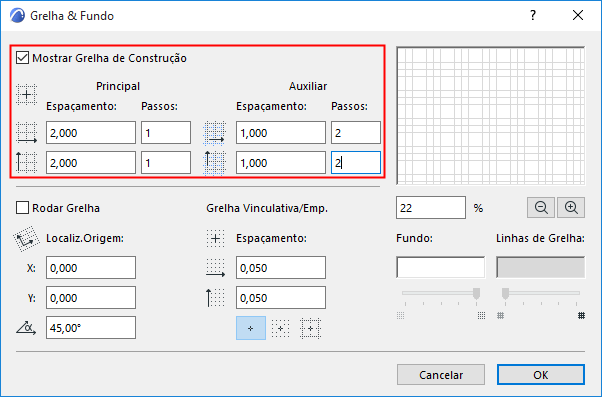Select the rightmost snap grid mode button
The height and width of the screenshot is (397, 602).
[310, 328]
